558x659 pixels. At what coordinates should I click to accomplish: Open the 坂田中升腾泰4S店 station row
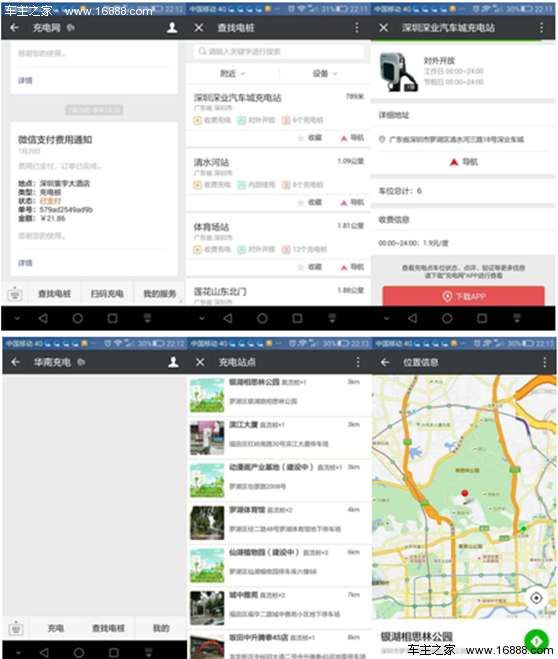[279, 645]
